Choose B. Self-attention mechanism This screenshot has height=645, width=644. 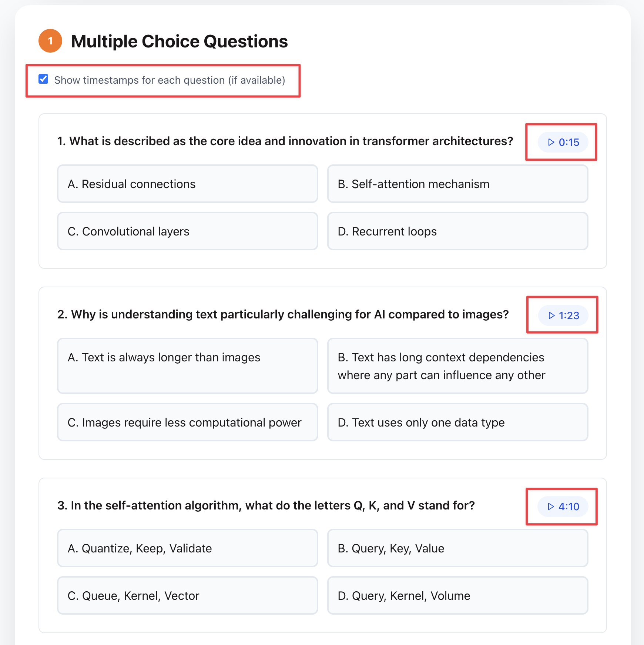[x=457, y=184]
